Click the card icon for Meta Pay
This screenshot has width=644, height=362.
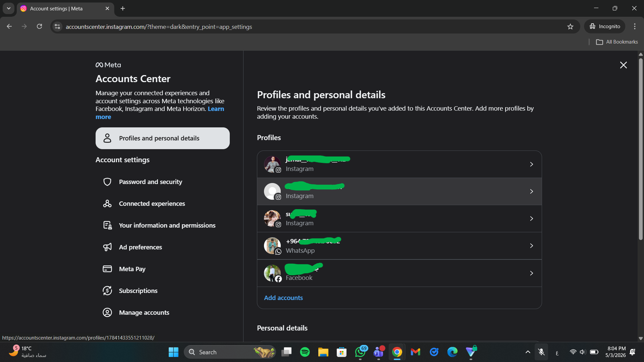coord(107,269)
